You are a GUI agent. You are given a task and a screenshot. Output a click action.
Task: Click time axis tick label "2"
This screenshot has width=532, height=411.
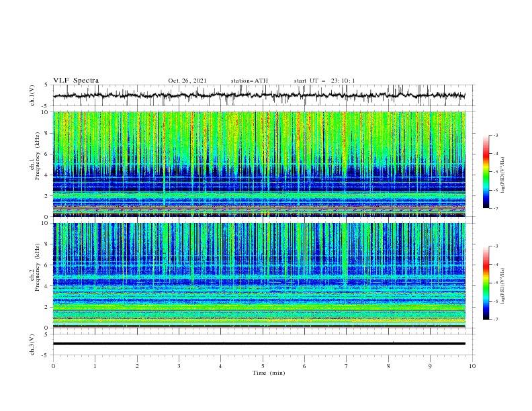pyautogui.click(x=137, y=366)
